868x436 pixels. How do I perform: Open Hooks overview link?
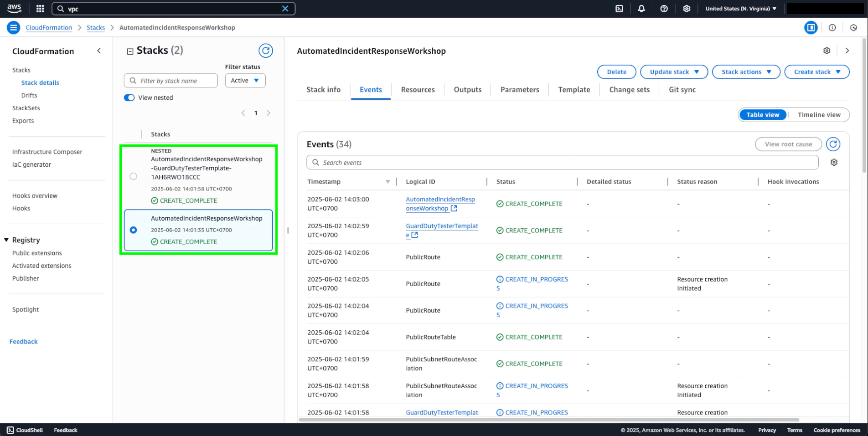pyautogui.click(x=35, y=195)
